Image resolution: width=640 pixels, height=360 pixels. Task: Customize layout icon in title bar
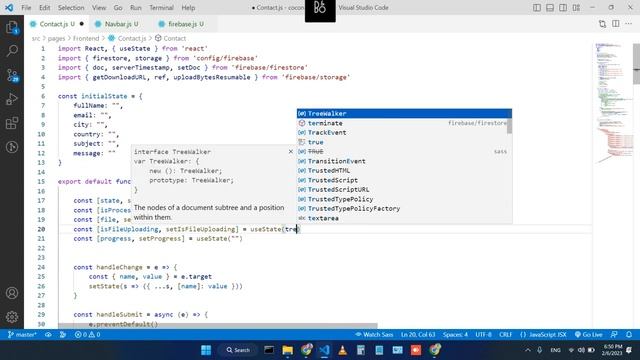tap(576, 8)
